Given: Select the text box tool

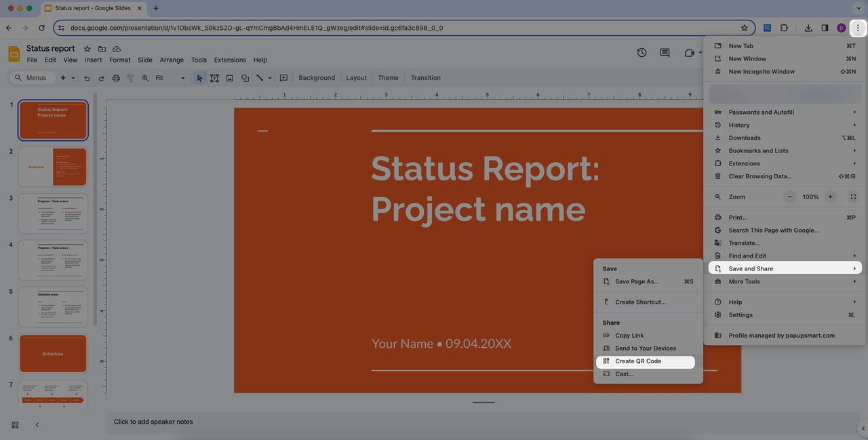Looking at the screenshot, I should (214, 78).
